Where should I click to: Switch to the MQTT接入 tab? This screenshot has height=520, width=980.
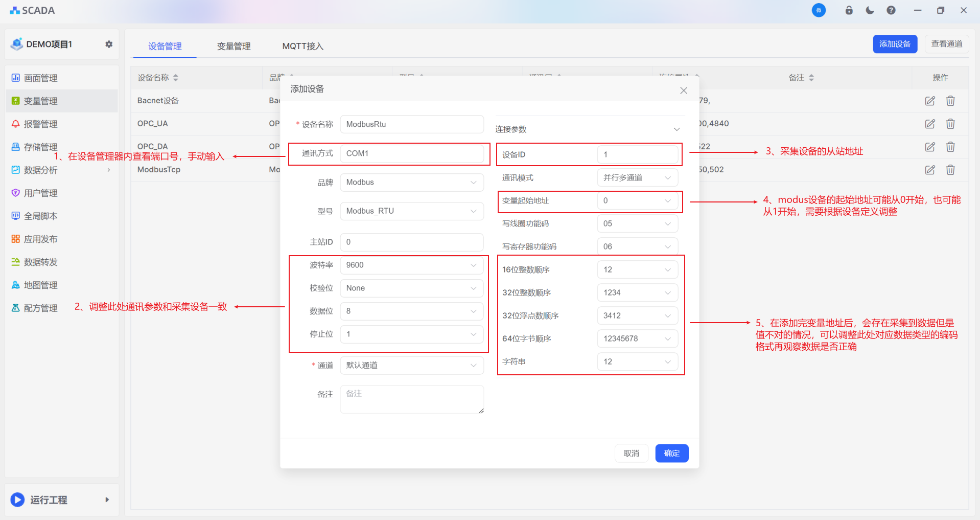pos(302,46)
